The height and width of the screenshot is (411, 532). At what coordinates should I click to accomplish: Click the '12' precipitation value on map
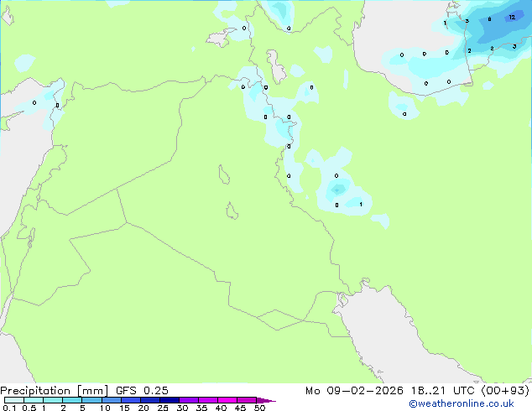point(512,17)
